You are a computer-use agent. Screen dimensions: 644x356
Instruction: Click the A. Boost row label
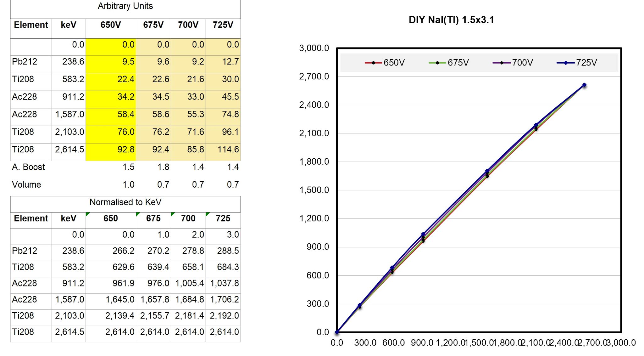(28, 167)
